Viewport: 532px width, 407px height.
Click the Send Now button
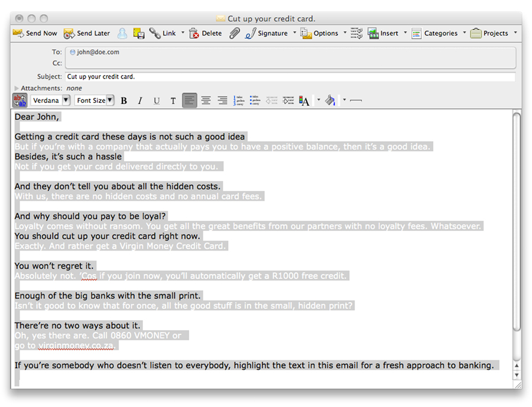(35, 34)
